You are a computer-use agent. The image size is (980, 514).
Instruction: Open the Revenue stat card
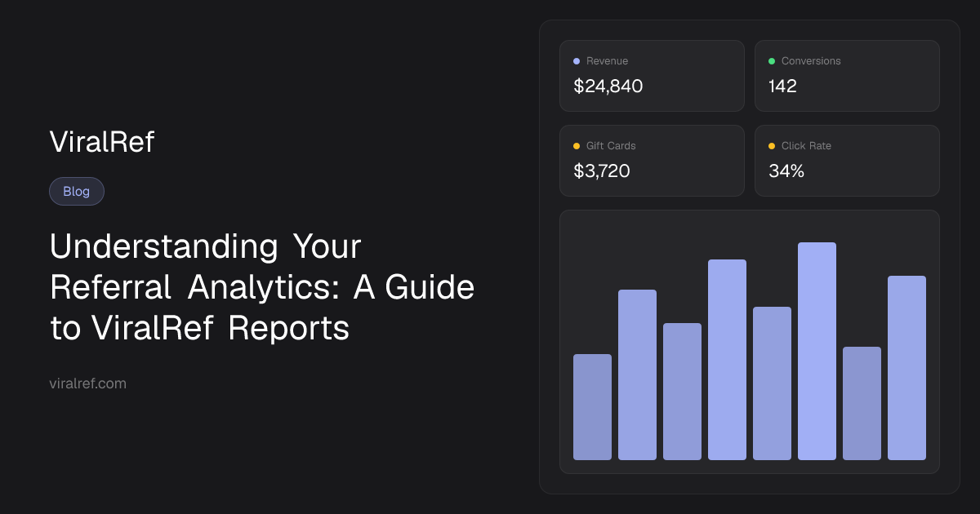[x=652, y=76]
